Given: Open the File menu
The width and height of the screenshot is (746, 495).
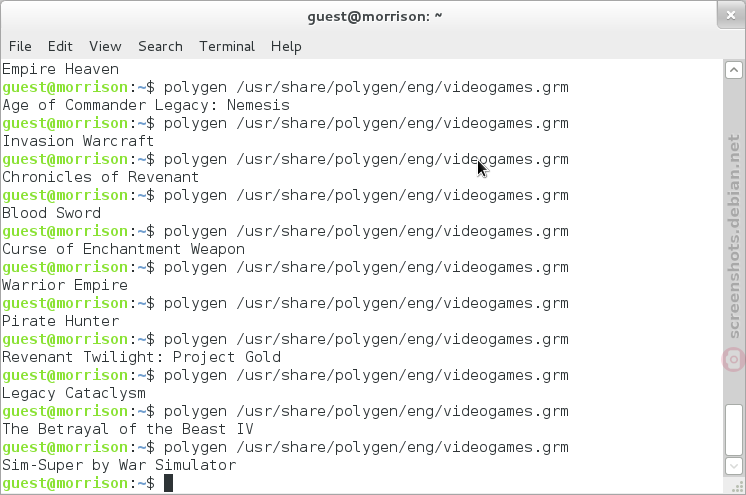Looking at the screenshot, I should click(20, 47).
